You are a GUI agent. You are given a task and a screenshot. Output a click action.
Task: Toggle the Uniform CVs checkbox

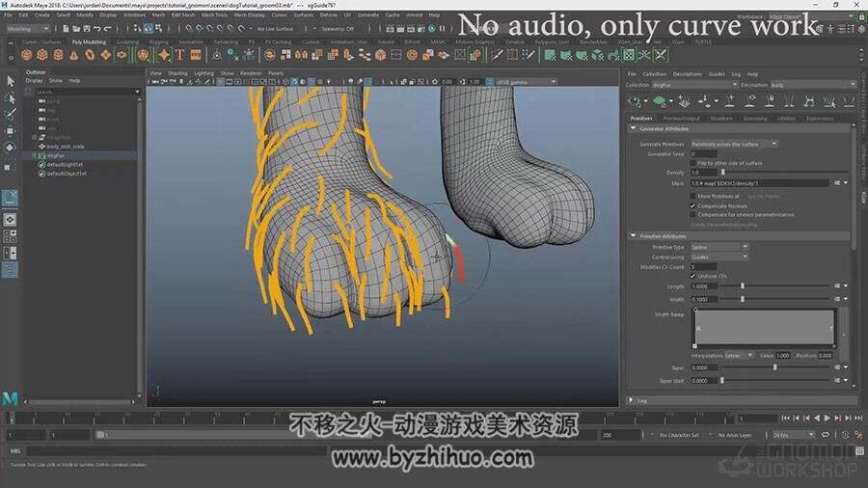[x=693, y=276]
